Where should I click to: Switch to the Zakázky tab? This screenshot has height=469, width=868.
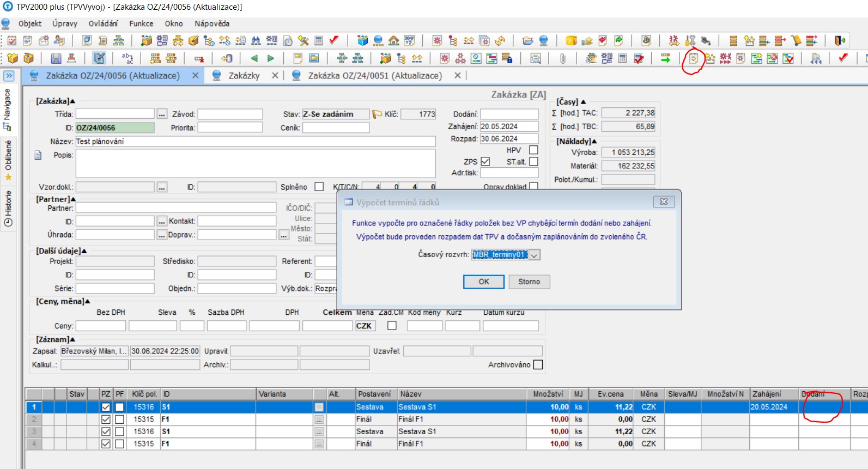pos(244,76)
